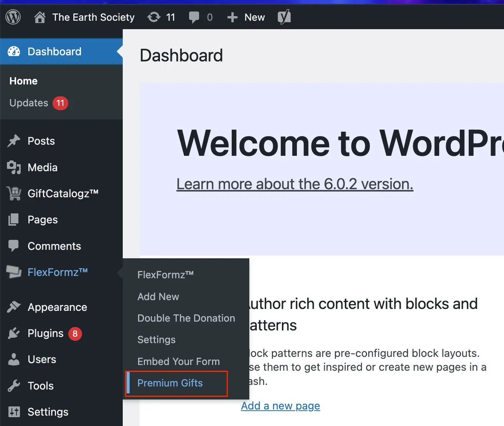
Task: Select Embed Your Form submenu entry
Action: (178, 362)
